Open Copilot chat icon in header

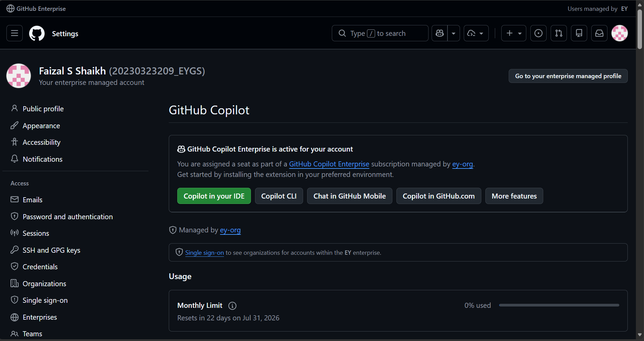click(x=440, y=33)
